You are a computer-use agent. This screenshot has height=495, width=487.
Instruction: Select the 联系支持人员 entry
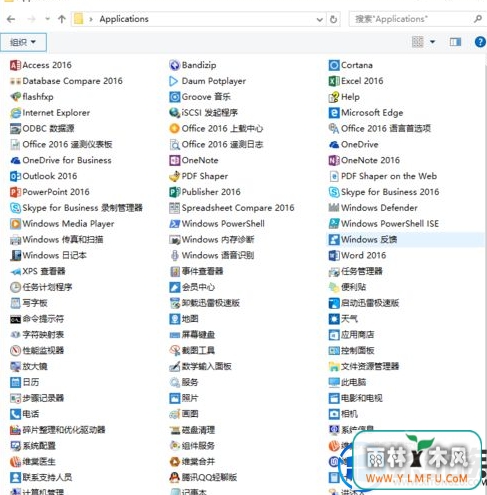41,478
